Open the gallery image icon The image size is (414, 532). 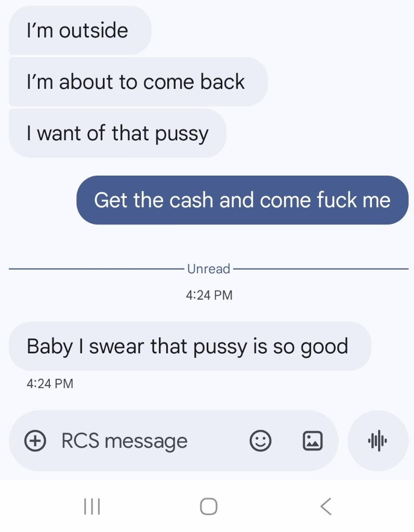312,441
